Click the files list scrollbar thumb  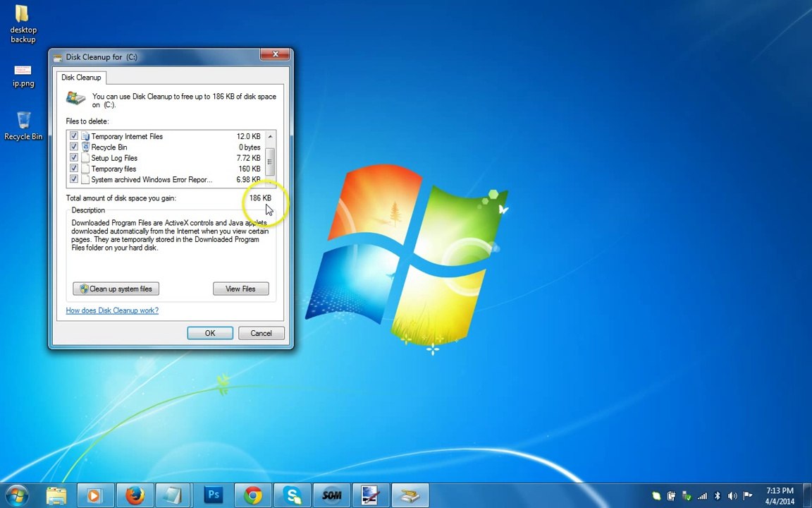tap(270, 162)
